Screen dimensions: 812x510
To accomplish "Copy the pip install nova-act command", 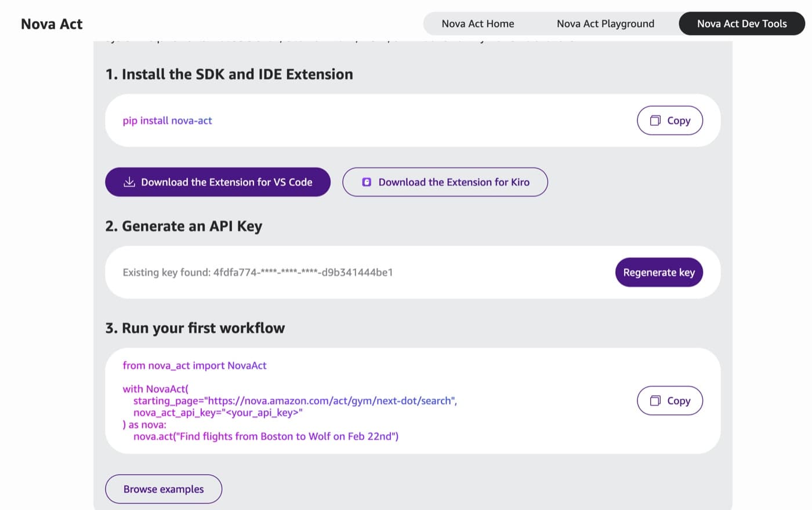I will click(x=670, y=121).
